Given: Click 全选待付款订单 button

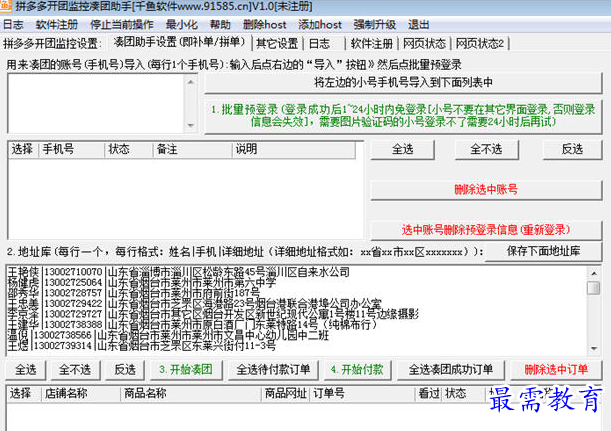Looking at the screenshot, I should (x=273, y=370).
